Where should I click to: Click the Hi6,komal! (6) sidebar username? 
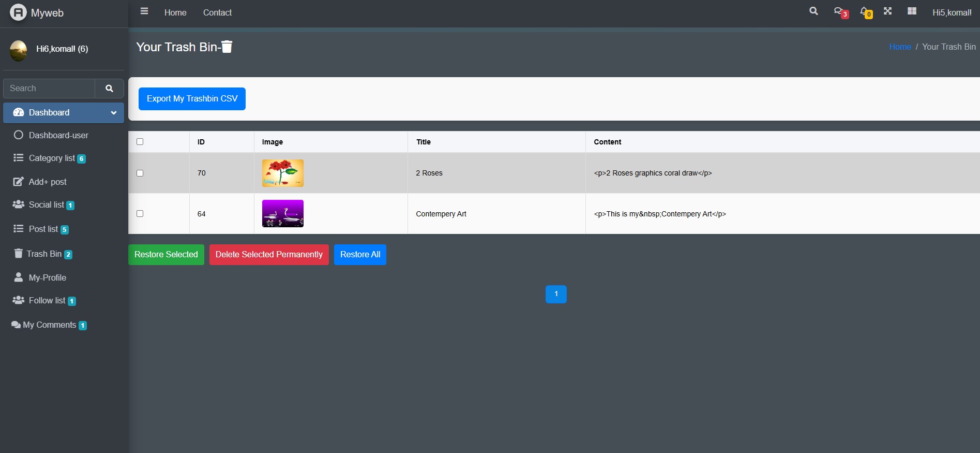click(x=62, y=49)
